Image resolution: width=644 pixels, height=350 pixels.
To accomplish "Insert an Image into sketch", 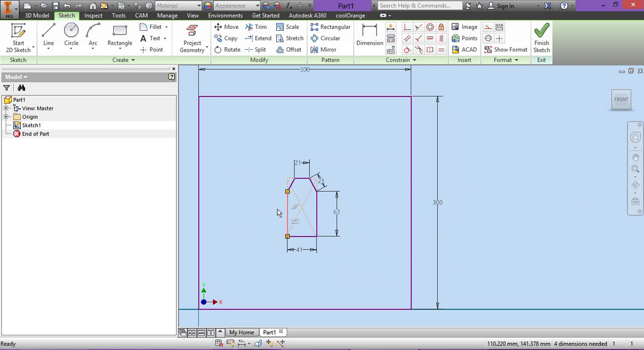I will click(464, 26).
